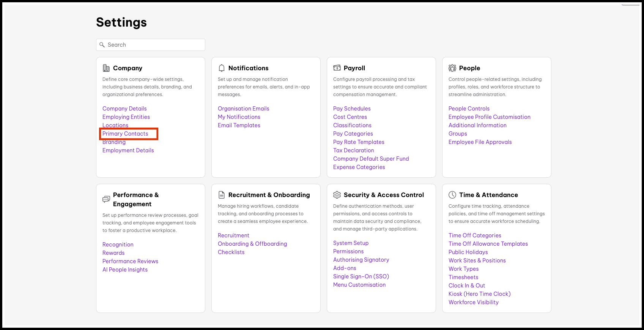644x330 pixels.
Task: Open Pay Schedules settings
Action: click(x=352, y=109)
